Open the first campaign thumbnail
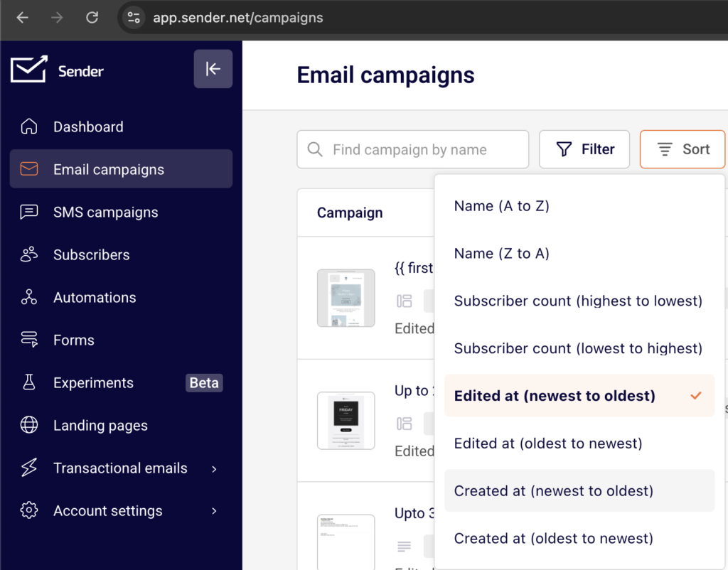Screen dimensions: 728x570 pyautogui.click(x=346, y=298)
